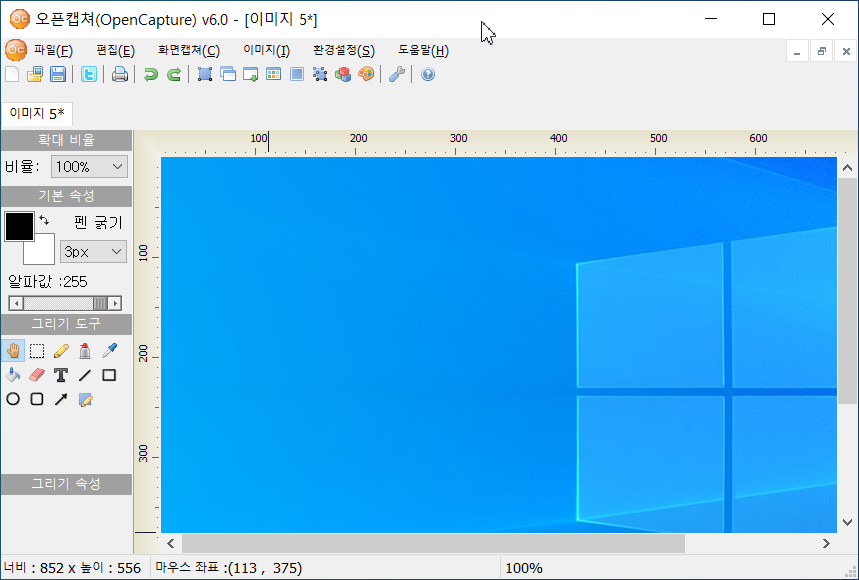Image resolution: width=859 pixels, height=580 pixels.
Task: Select the dotted rectangle selection tool
Action: point(37,351)
